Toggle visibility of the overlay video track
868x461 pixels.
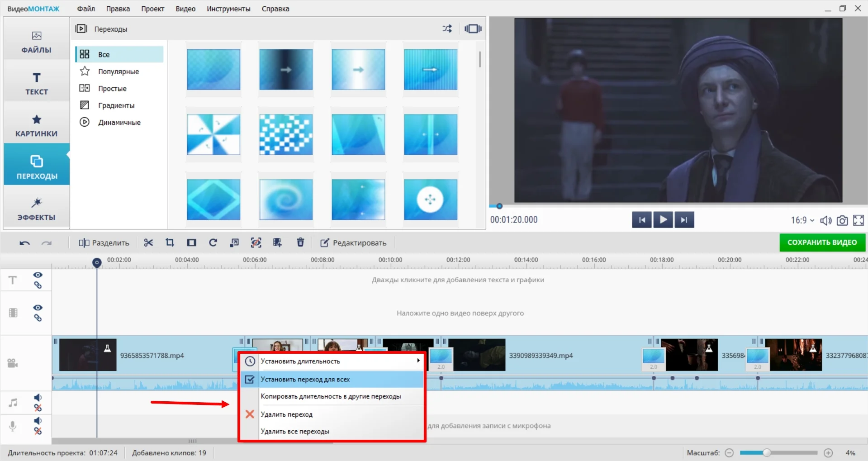pos(38,308)
